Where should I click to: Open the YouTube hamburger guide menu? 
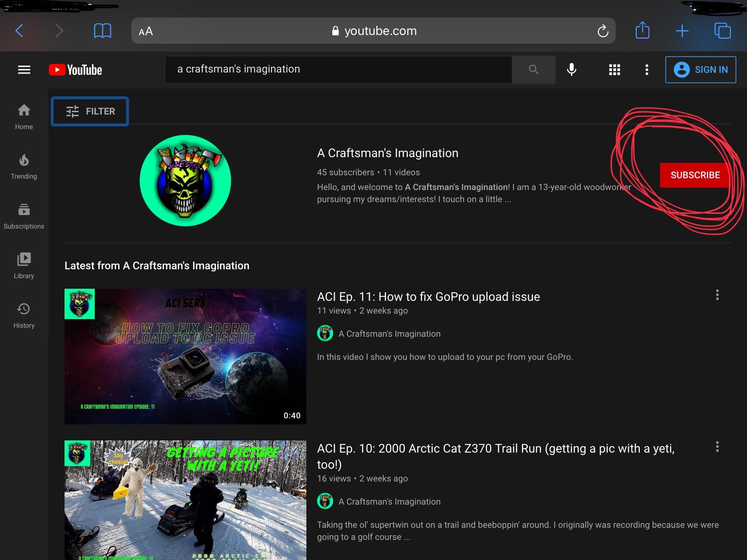pyautogui.click(x=24, y=70)
